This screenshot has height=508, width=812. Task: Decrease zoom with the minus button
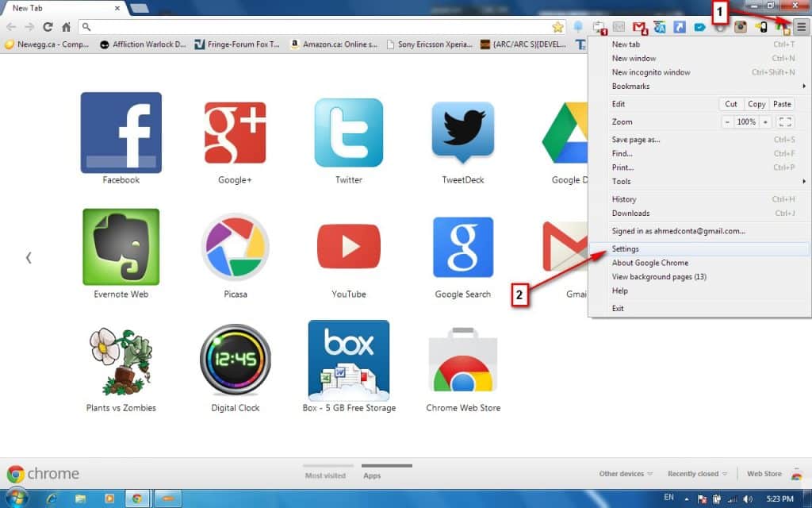pyautogui.click(x=728, y=121)
